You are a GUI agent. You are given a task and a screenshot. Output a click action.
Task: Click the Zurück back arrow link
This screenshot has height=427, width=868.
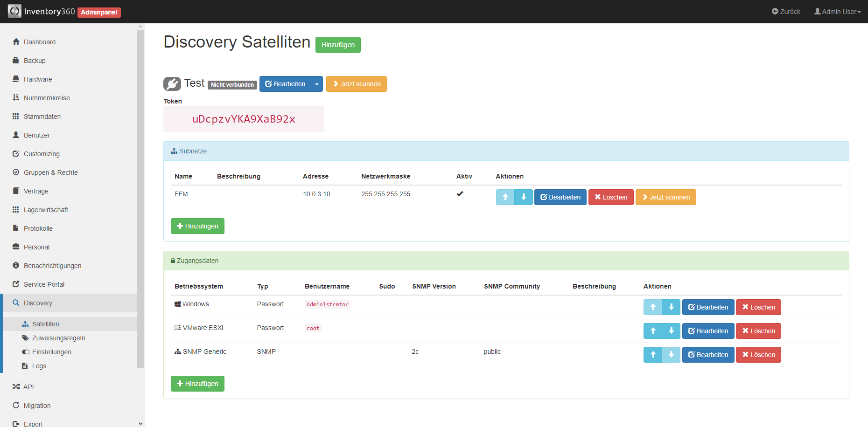pos(786,12)
